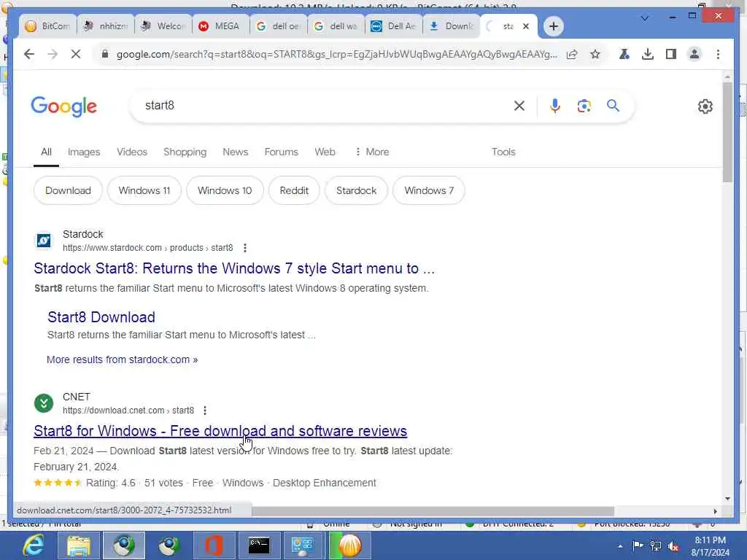Click the Windows 10 suggestion chip
This screenshot has width=747, height=560.
[225, 190]
